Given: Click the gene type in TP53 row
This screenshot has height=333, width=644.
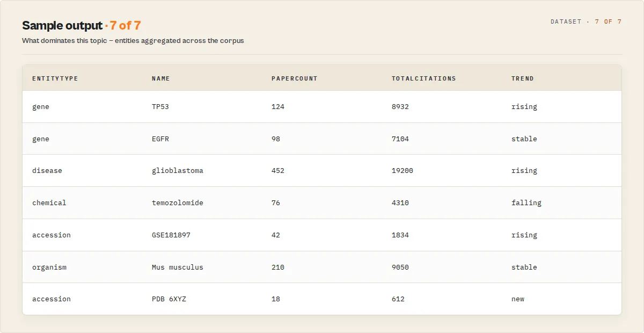Looking at the screenshot, I should (x=41, y=107).
